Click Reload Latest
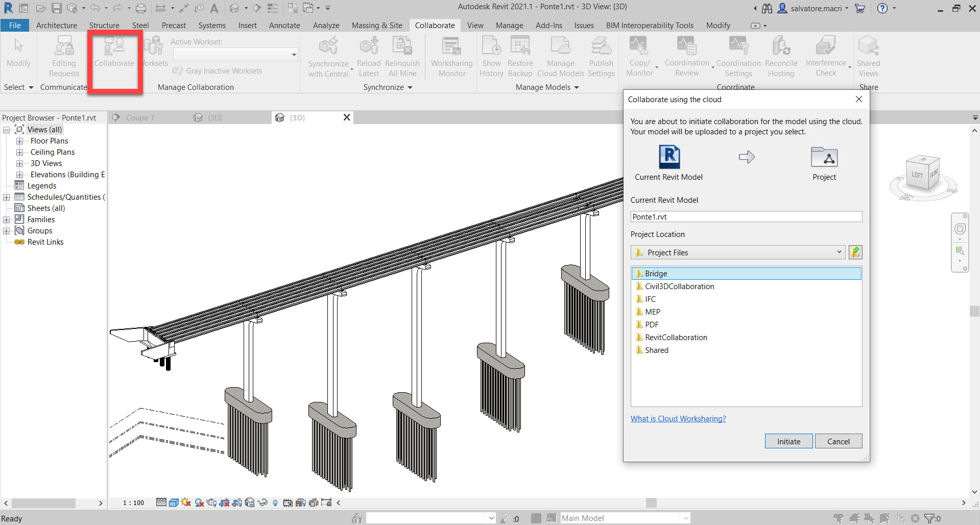980x525 pixels. click(x=369, y=57)
